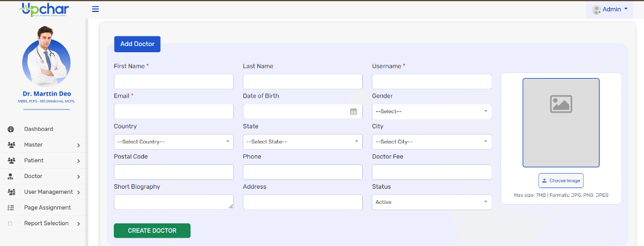Viewport: 644px width, 246px height.
Task: Open the Gender select dropdown
Action: 431,111
